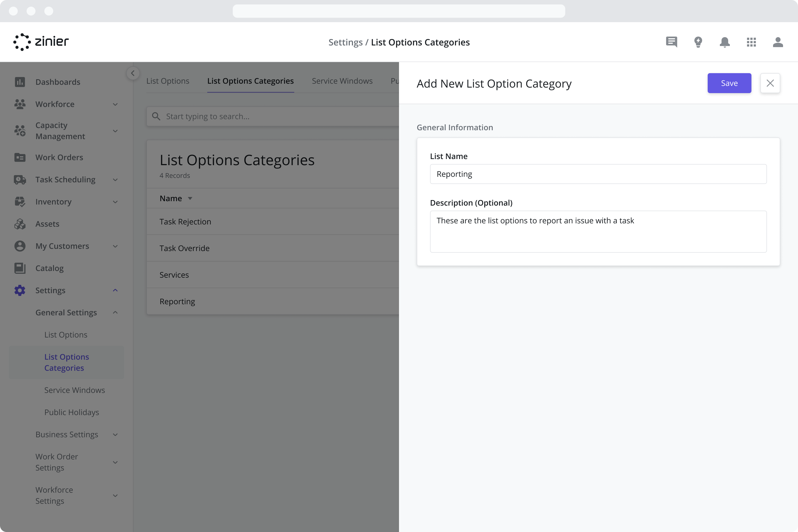The height and width of the screenshot is (532, 798).
Task: Open the Reporting row in the table
Action: pos(273,301)
